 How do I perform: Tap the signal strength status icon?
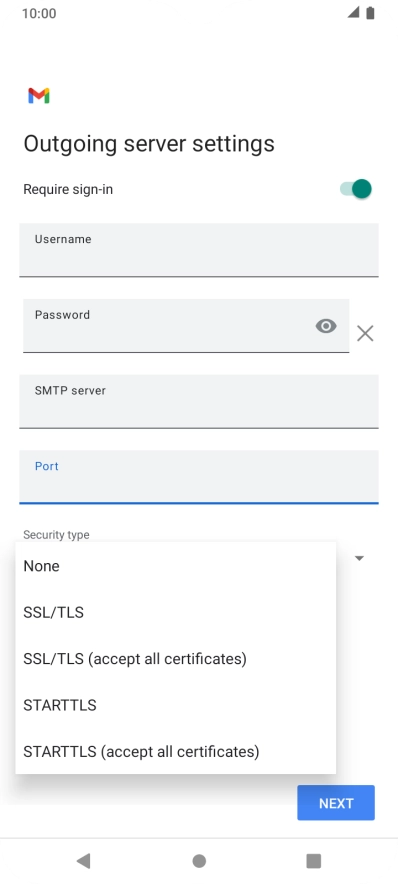tap(353, 12)
